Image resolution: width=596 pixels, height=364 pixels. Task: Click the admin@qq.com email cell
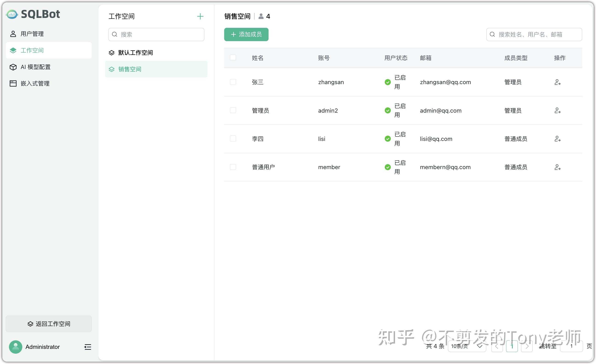[x=441, y=111]
